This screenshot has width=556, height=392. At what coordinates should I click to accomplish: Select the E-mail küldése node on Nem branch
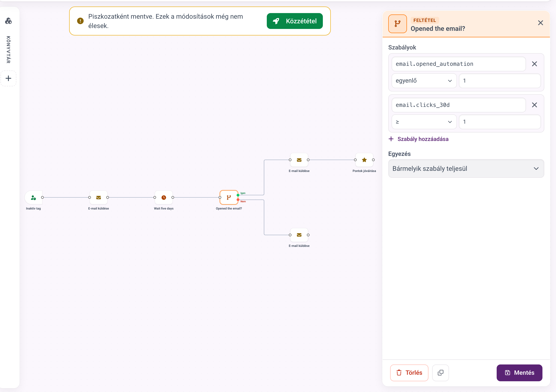tap(299, 235)
